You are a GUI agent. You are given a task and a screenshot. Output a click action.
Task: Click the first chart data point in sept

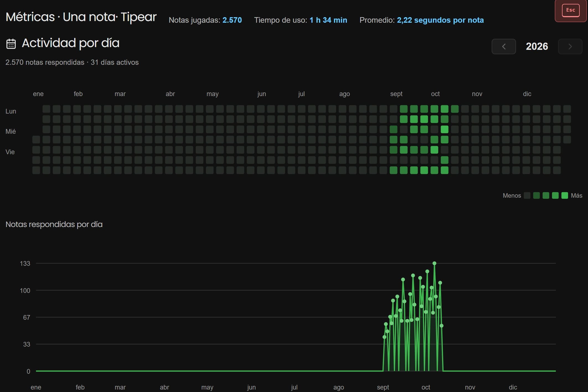pyautogui.click(x=384, y=337)
